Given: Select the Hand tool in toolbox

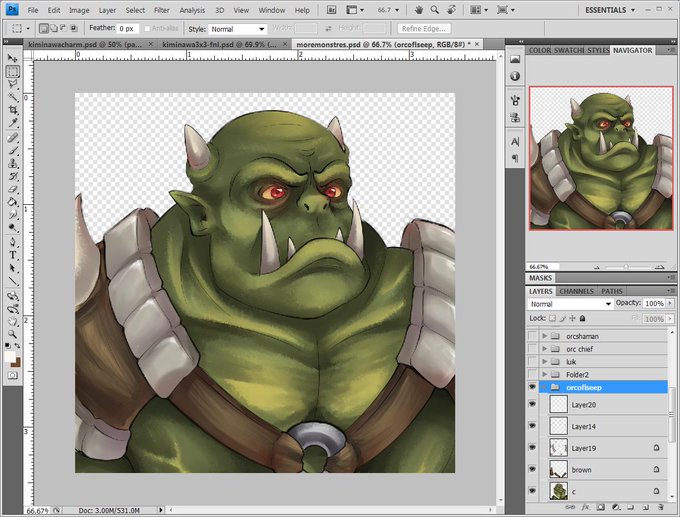Looking at the screenshot, I should [13, 322].
